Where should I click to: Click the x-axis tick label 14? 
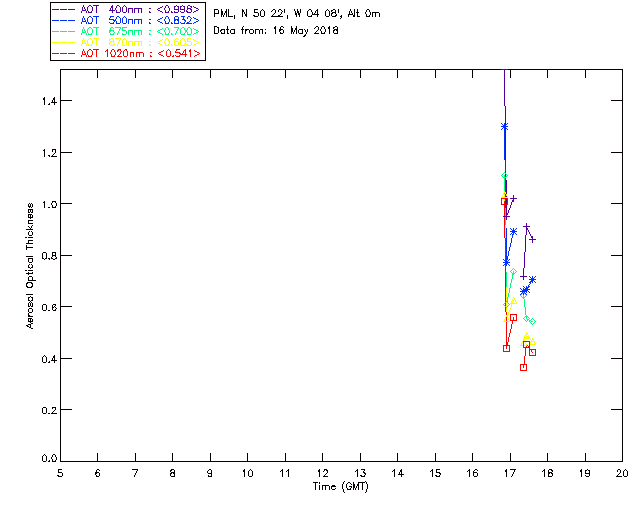coord(398,473)
